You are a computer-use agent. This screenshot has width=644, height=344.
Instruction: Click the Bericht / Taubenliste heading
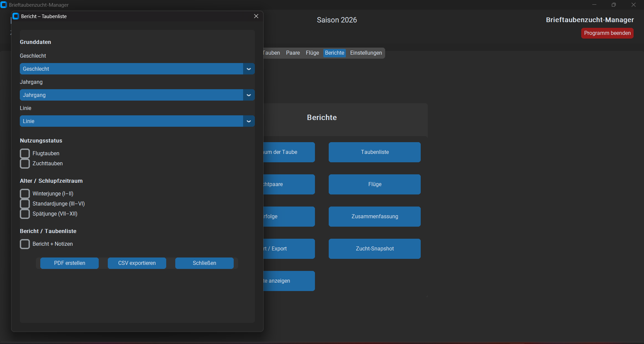pyautogui.click(x=48, y=231)
